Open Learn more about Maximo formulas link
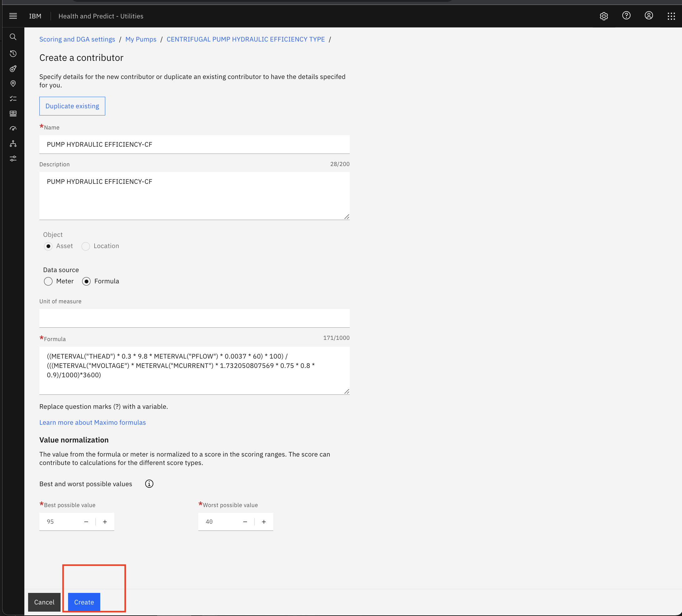682x616 pixels. 93,422
